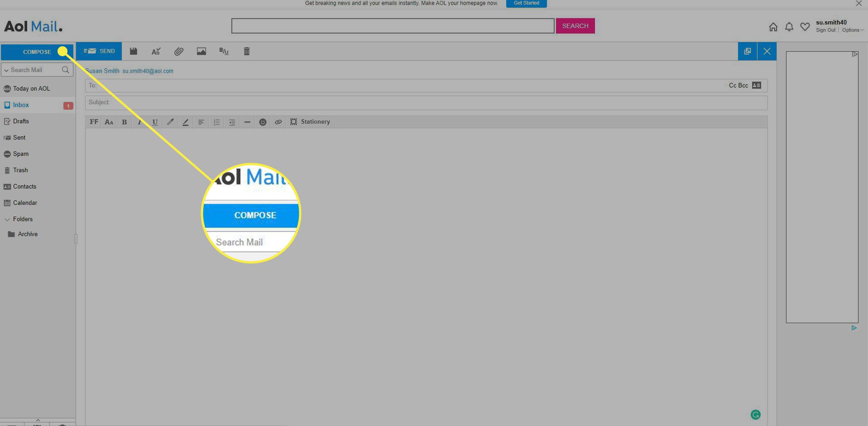Go to AOL home via house icon
This screenshot has height=426, width=868.
pos(773,27)
